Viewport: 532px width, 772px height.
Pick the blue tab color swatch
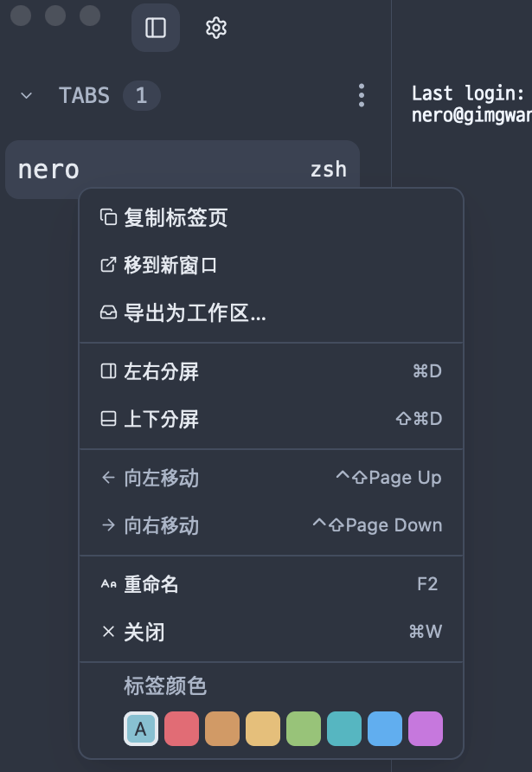tap(385, 729)
